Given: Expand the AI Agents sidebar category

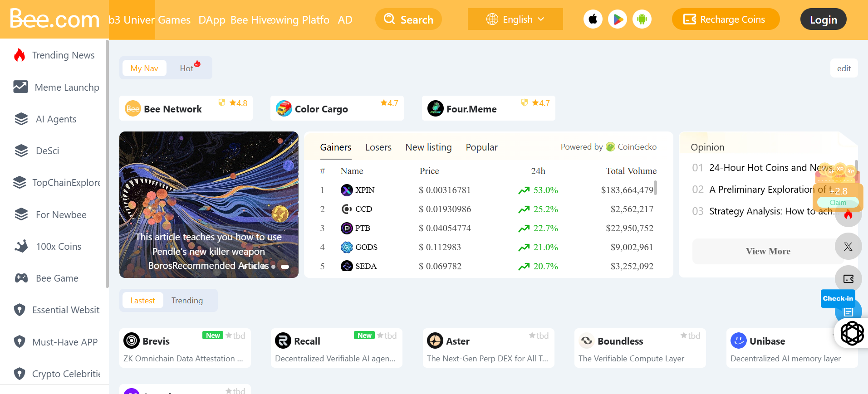Looking at the screenshot, I should [x=56, y=119].
